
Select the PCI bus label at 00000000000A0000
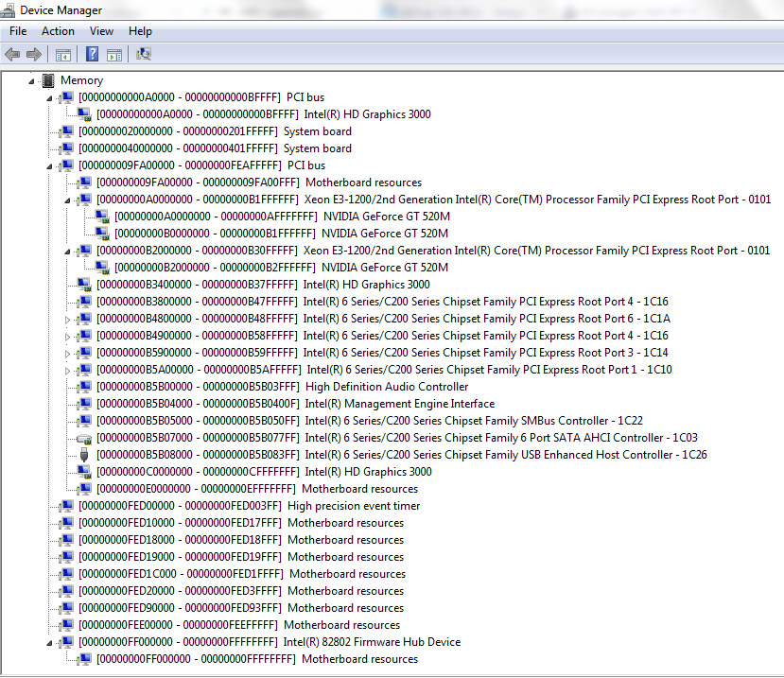[305, 97]
